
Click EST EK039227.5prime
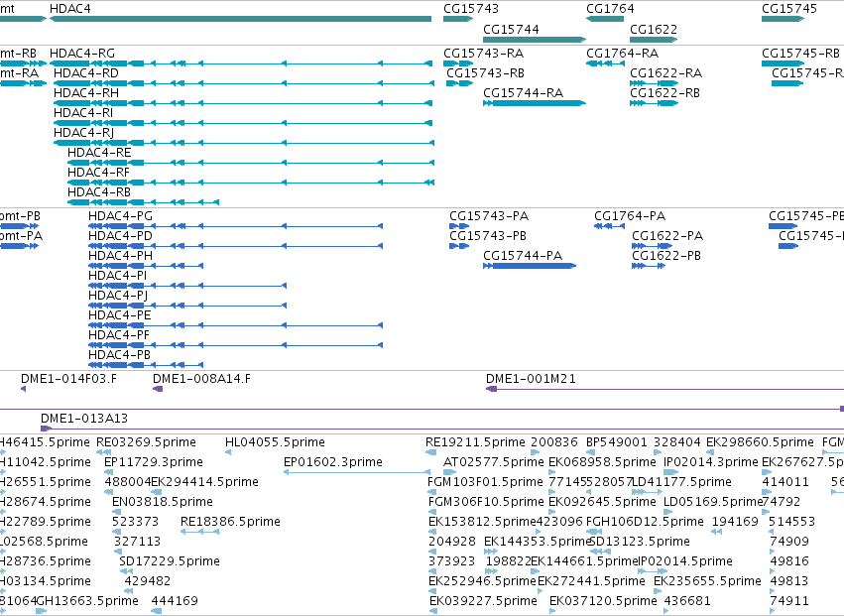coord(433,611)
